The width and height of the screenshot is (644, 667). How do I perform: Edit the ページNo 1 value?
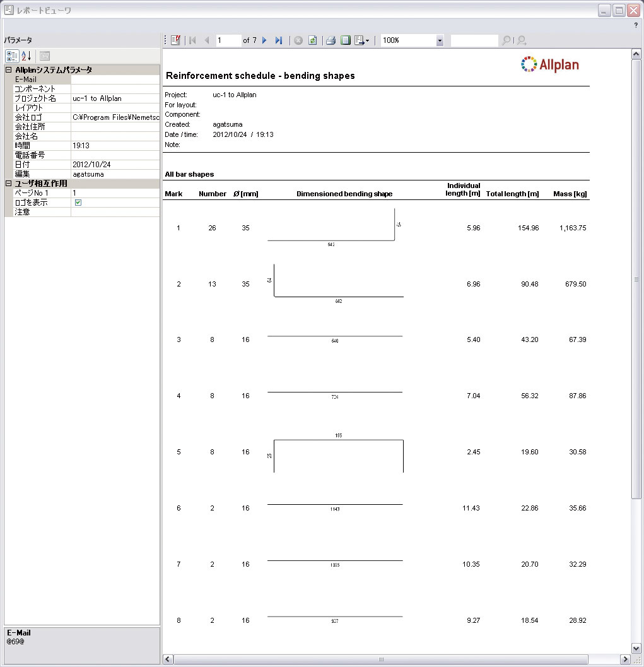coord(115,192)
